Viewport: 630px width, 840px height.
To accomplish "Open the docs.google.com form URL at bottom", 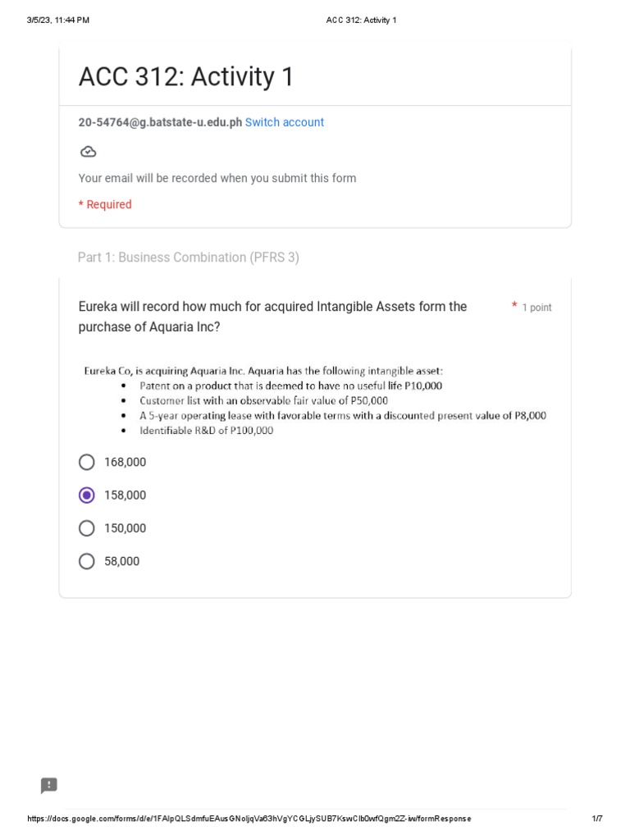I will pos(249,819).
